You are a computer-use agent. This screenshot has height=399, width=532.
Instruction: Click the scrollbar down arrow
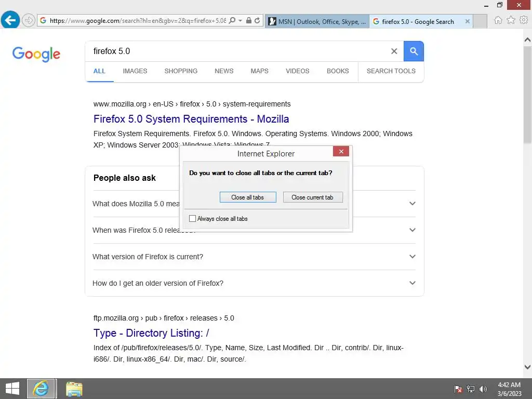(528, 367)
